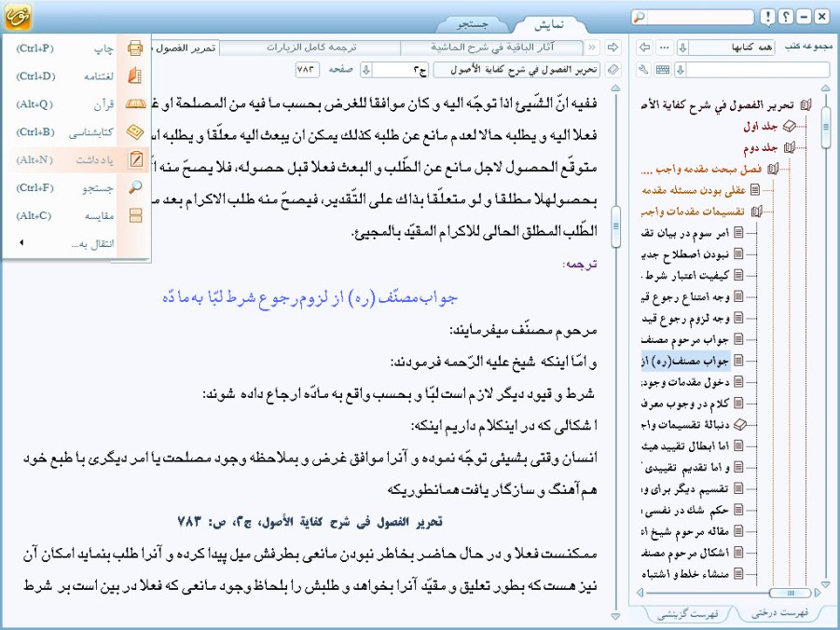Open the تحریر الفصول document tab

pos(186,48)
